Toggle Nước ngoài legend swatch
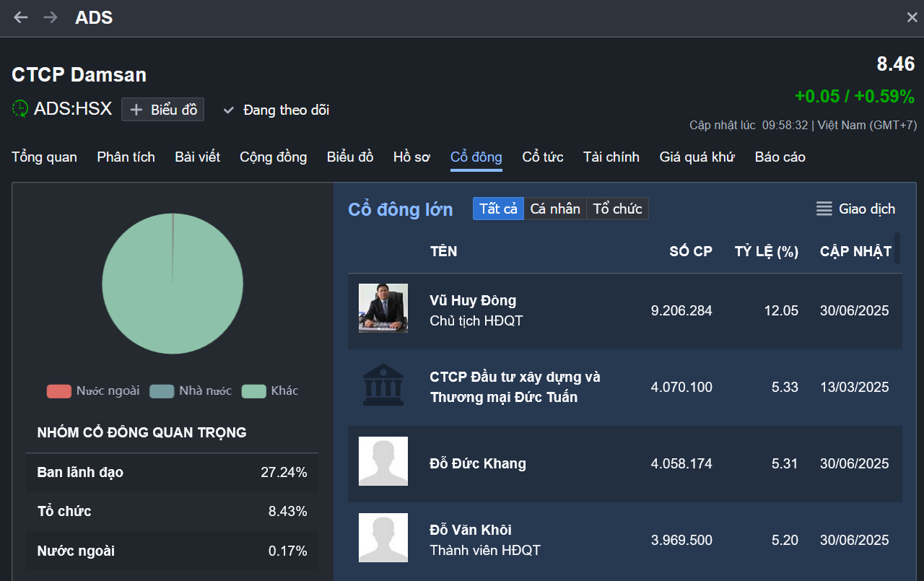 click(58, 391)
